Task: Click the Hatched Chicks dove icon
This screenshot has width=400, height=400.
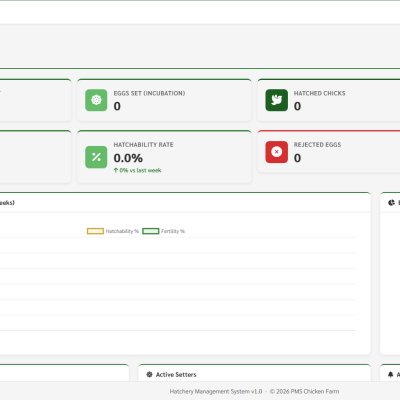Action: click(x=276, y=100)
